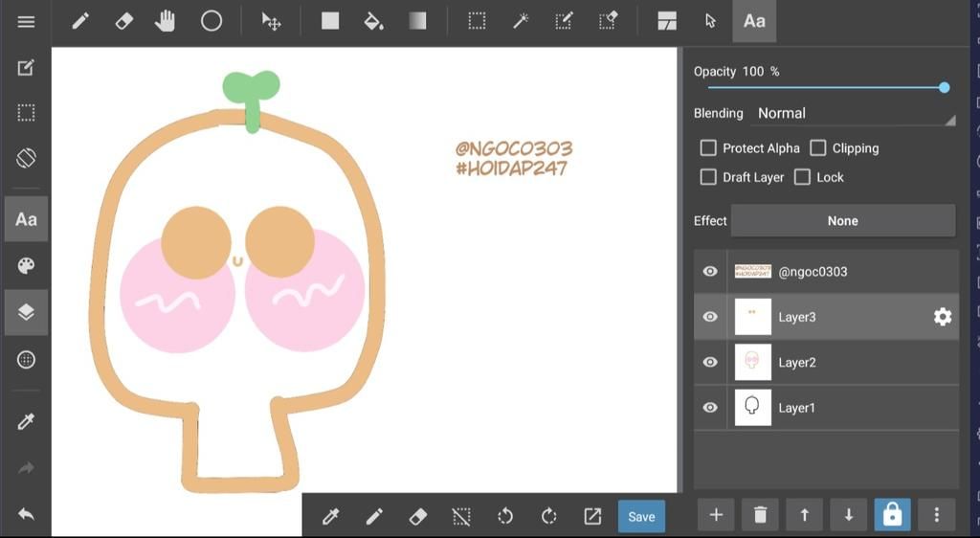Select the Bucket fill tool
This screenshot has width=980, height=538.
tap(373, 22)
